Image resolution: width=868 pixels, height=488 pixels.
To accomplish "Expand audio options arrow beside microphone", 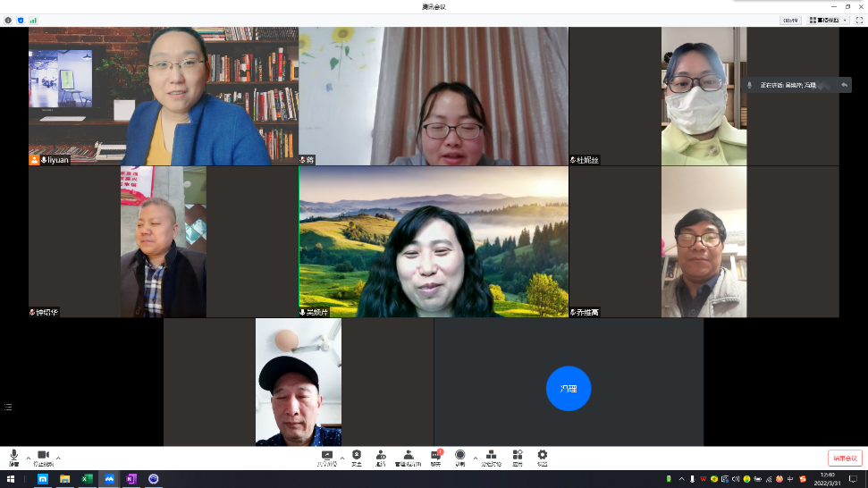I will (29, 458).
